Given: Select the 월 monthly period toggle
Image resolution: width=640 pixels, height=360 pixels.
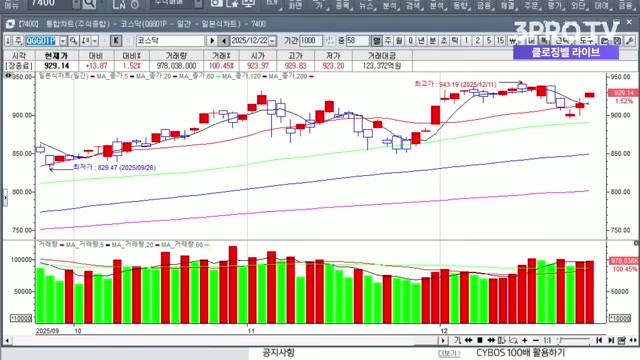Looking at the screenshot, I should [399, 41].
